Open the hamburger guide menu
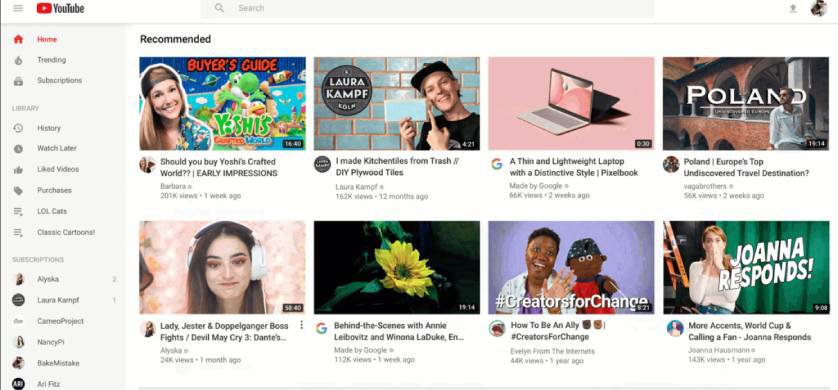 tap(18, 8)
